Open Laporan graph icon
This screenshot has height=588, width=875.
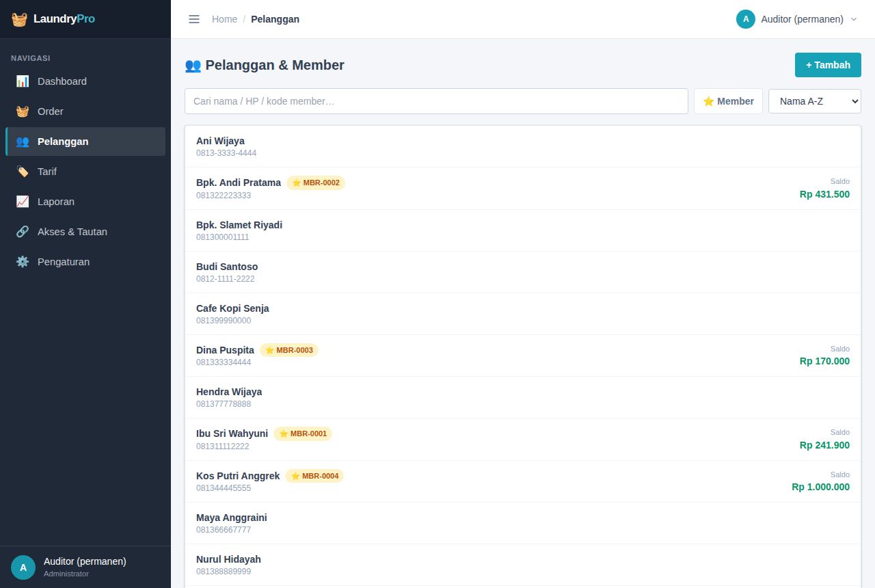tap(23, 202)
